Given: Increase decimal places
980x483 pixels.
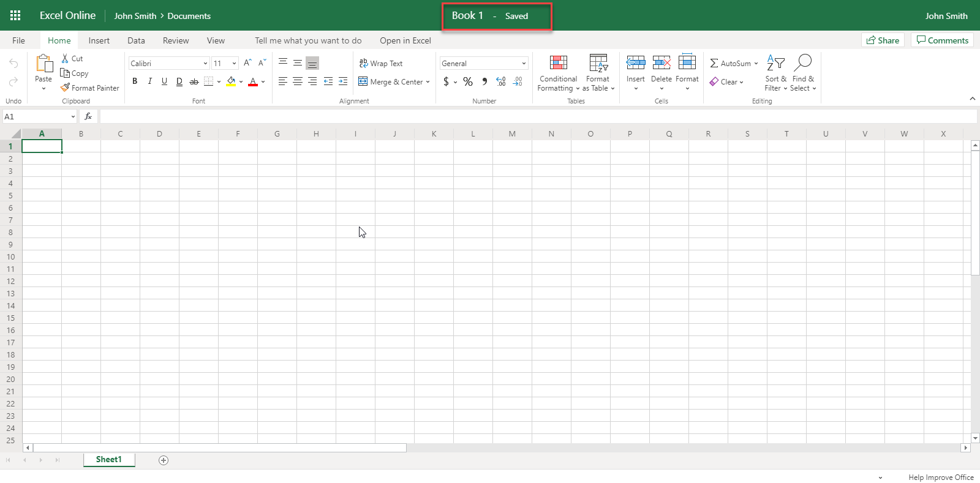Looking at the screenshot, I should (x=501, y=81).
